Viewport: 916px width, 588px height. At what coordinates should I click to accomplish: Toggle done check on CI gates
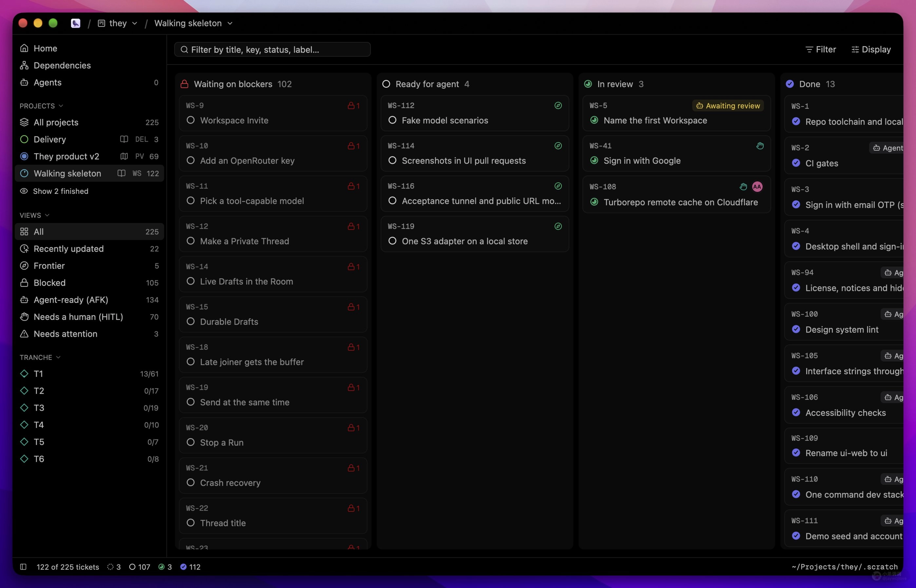pos(796,163)
